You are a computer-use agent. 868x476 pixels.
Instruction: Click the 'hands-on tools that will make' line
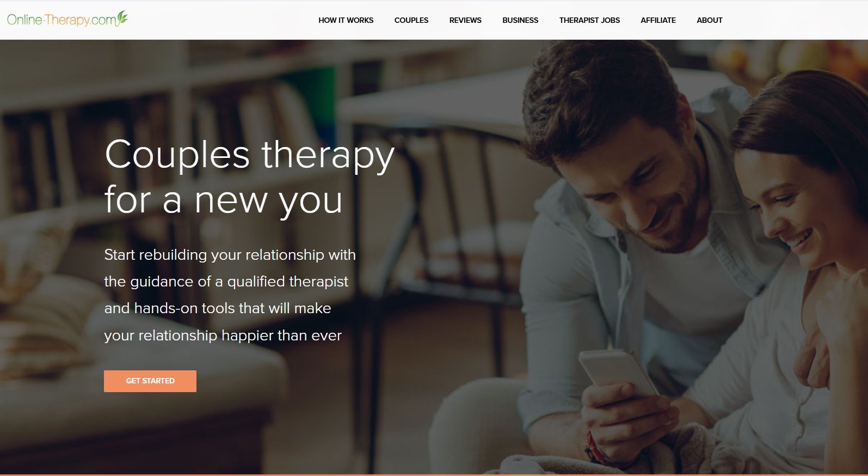pyautogui.click(x=218, y=308)
